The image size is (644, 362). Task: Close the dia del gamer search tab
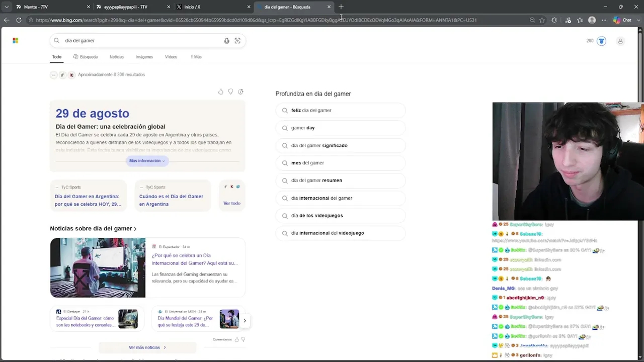(329, 7)
